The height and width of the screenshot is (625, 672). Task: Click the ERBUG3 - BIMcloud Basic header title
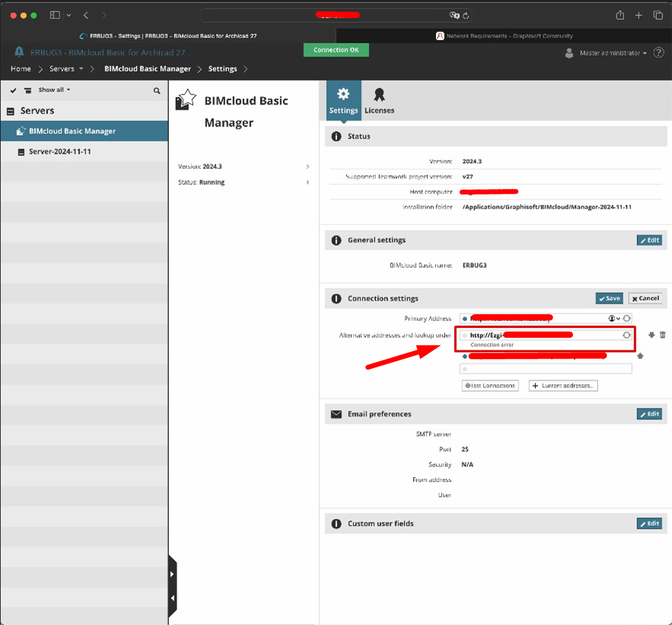[x=107, y=53]
